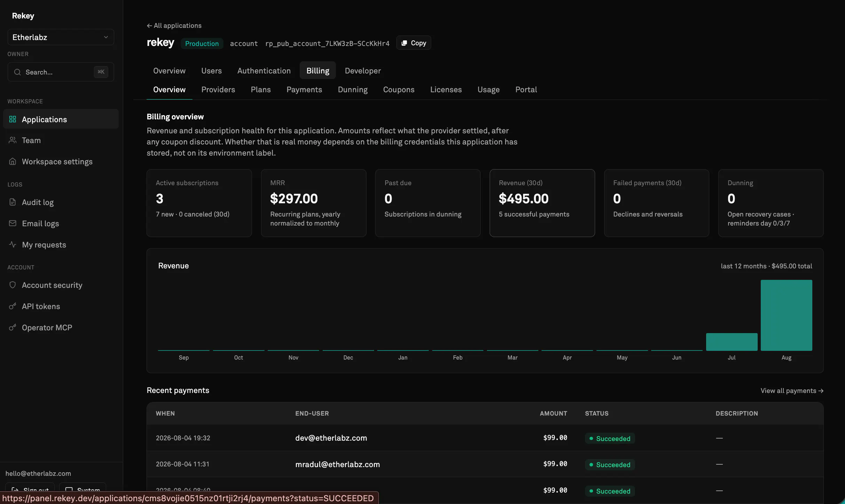Switch to the Portal sub-tab
Viewport: 845px width, 504px height.
click(526, 89)
